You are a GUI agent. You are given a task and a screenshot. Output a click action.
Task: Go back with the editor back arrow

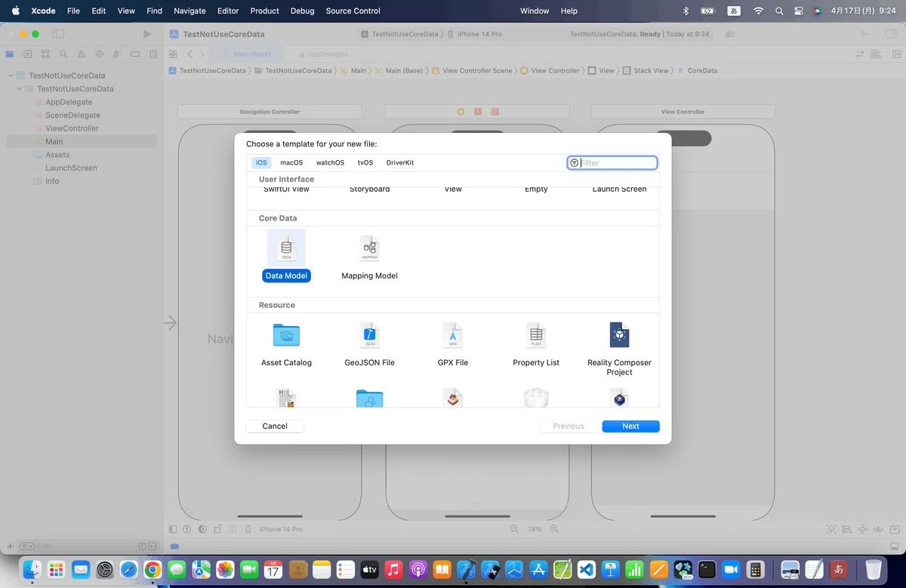[190, 54]
